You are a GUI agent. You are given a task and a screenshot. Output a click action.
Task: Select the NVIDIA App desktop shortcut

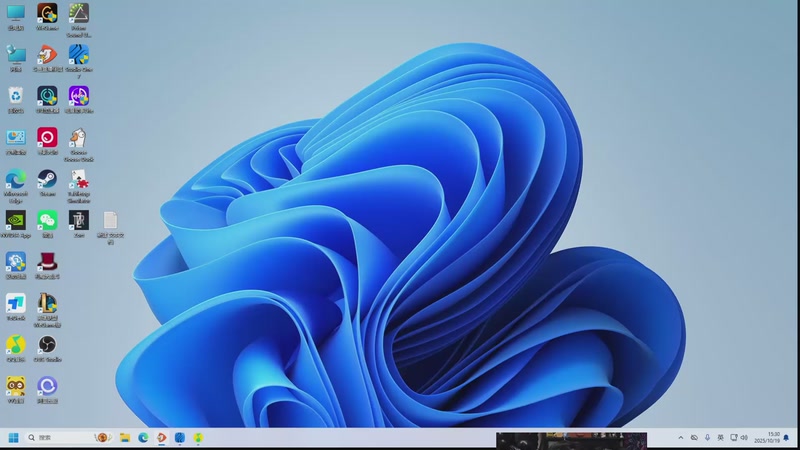click(x=16, y=221)
